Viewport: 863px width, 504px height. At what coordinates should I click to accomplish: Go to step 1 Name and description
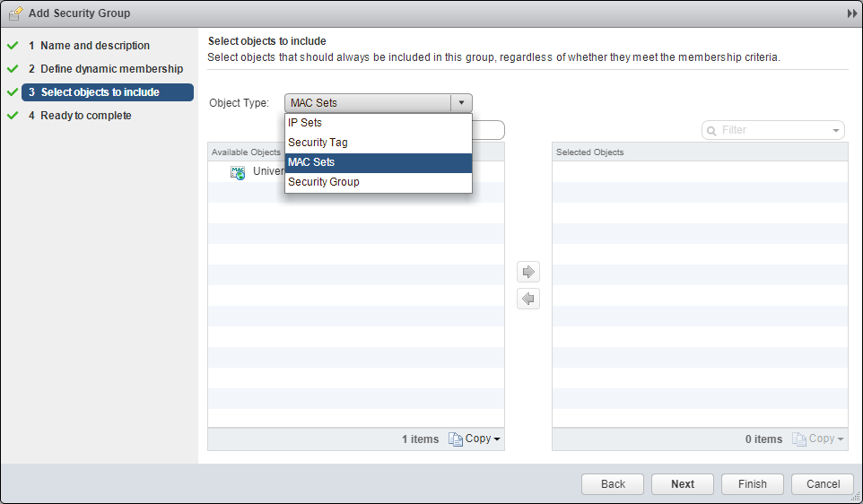tap(95, 46)
